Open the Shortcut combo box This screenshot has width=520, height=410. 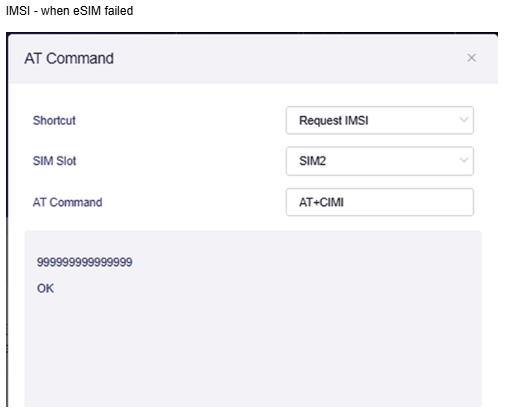pyautogui.click(x=380, y=120)
